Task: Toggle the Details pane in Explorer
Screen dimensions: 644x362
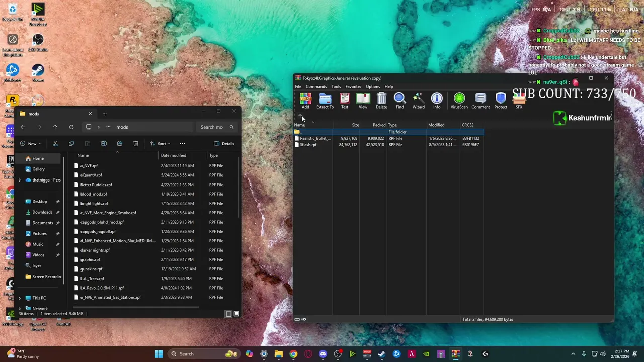Action: click(224, 144)
